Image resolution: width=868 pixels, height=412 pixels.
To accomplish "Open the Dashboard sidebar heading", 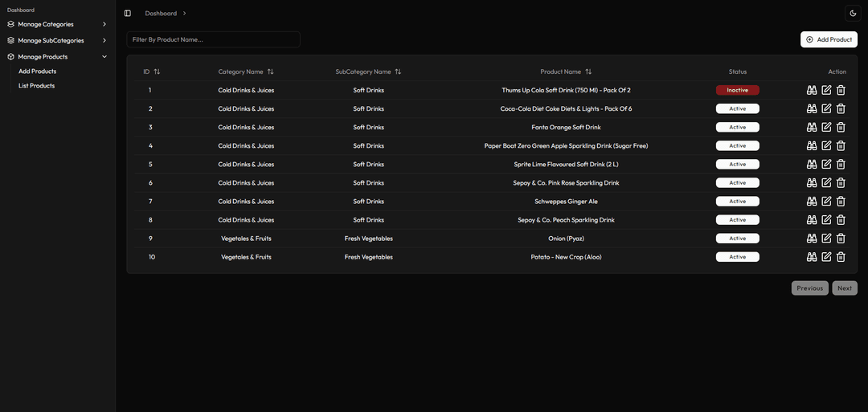I will (x=20, y=10).
